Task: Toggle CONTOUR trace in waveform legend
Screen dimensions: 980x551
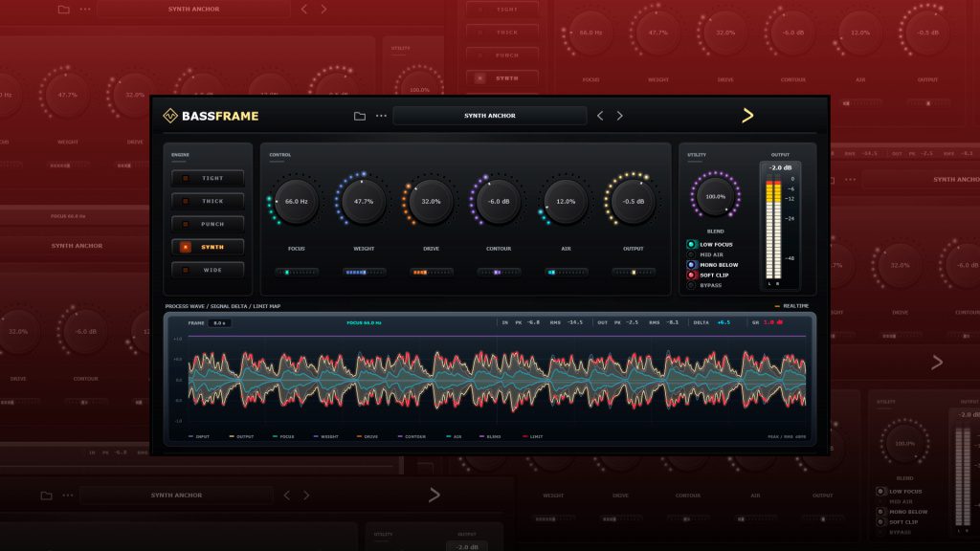Action: click(412, 436)
